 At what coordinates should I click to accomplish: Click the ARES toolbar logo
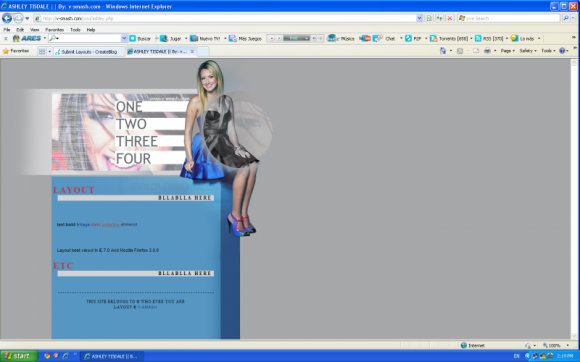pyautogui.click(x=27, y=38)
